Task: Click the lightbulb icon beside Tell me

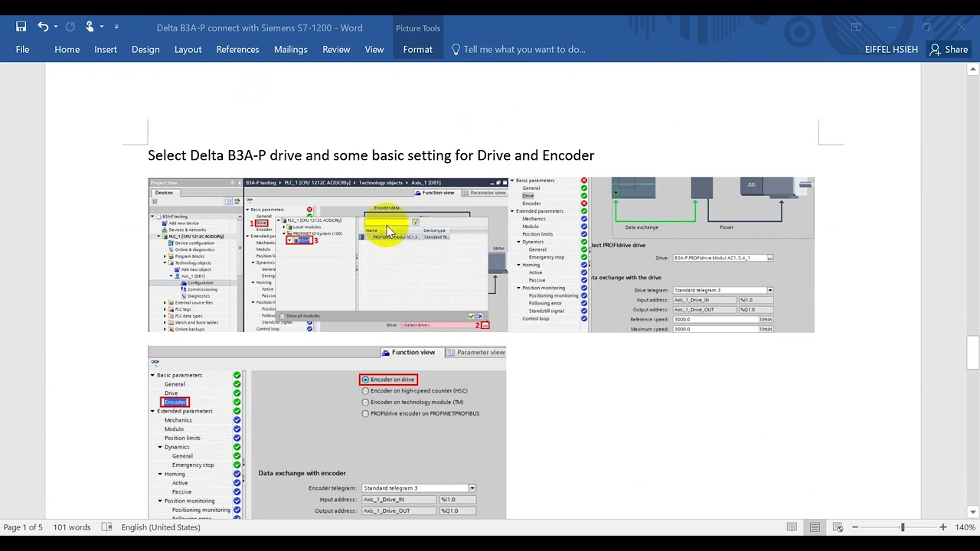Action: (456, 49)
